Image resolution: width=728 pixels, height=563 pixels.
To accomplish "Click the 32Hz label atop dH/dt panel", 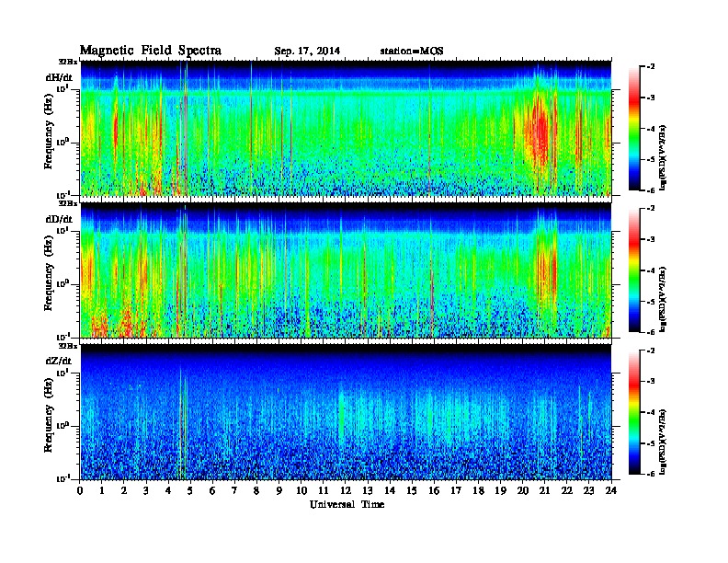I will pyautogui.click(x=67, y=62).
